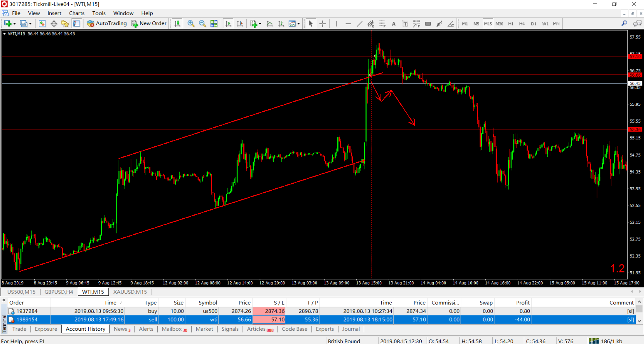Toggle the Terminal panel toolbar icon
Viewport: 644px width, 344px height.
(77, 23)
